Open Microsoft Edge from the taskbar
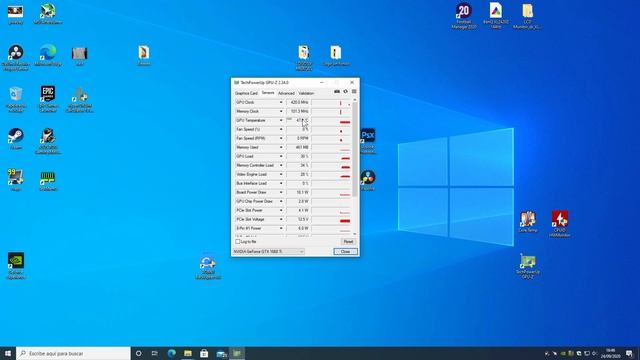Viewport: 640px width, 360px height. pos(171,353)
